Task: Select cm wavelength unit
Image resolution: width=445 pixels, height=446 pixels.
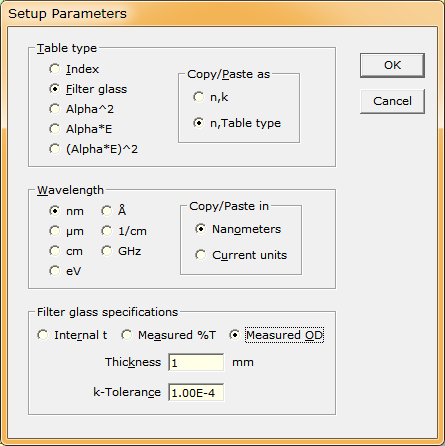Action: (66, 251)
